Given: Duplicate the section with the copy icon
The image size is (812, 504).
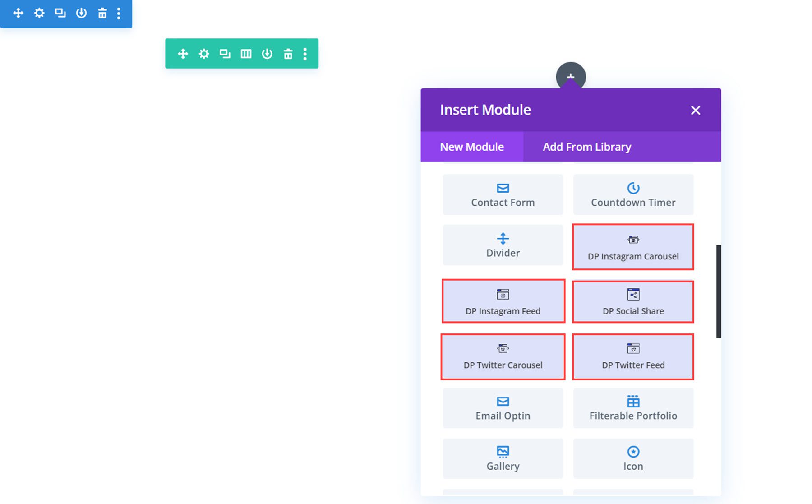Looking at the screenshot, I should pos(60,14).
